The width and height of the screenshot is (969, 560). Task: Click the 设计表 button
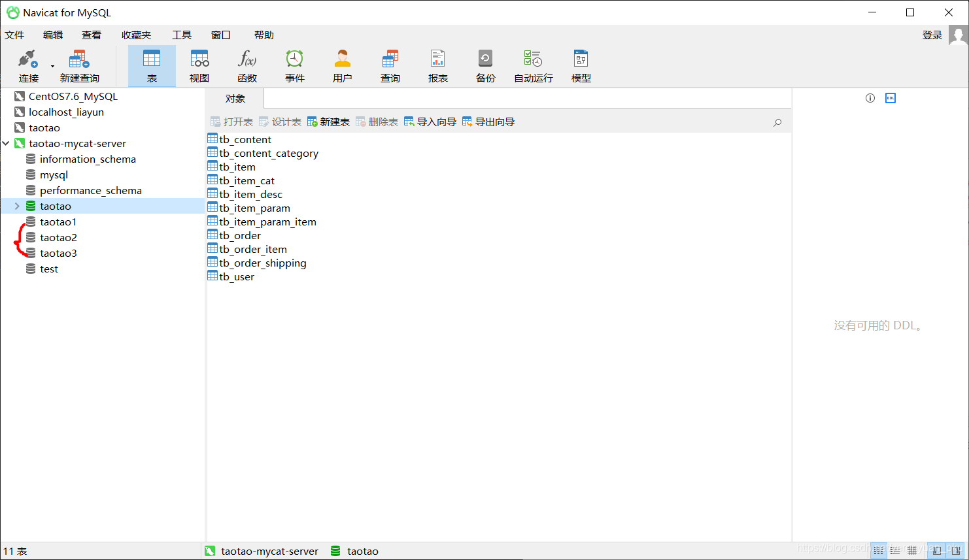(x=280, y=122)
